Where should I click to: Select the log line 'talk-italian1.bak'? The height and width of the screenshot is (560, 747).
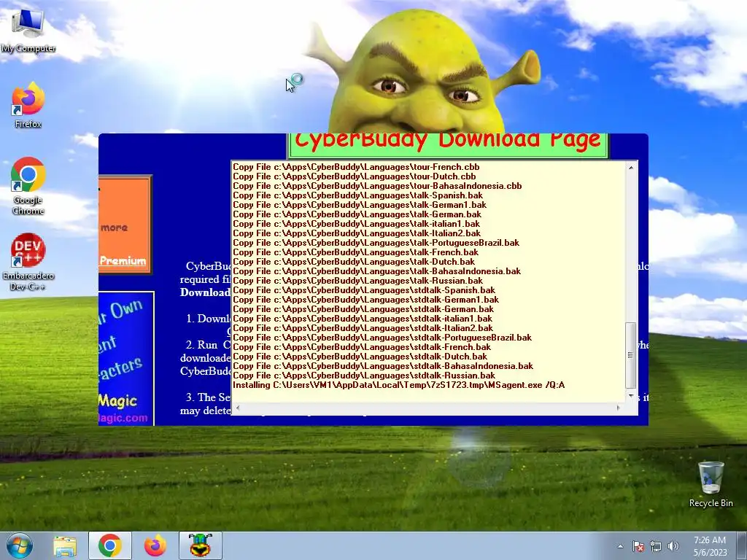356,224
